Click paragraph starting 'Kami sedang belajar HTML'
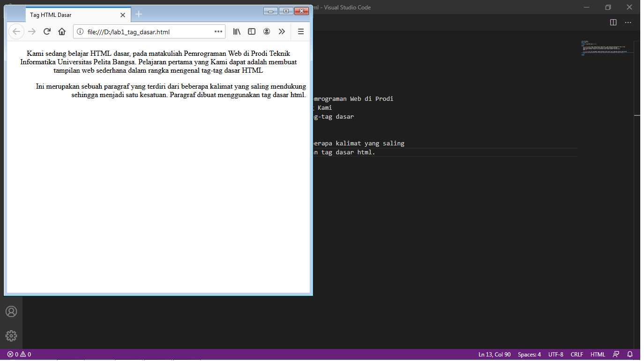The width and height of the screenshot is (644, 364). click(158, 62)
